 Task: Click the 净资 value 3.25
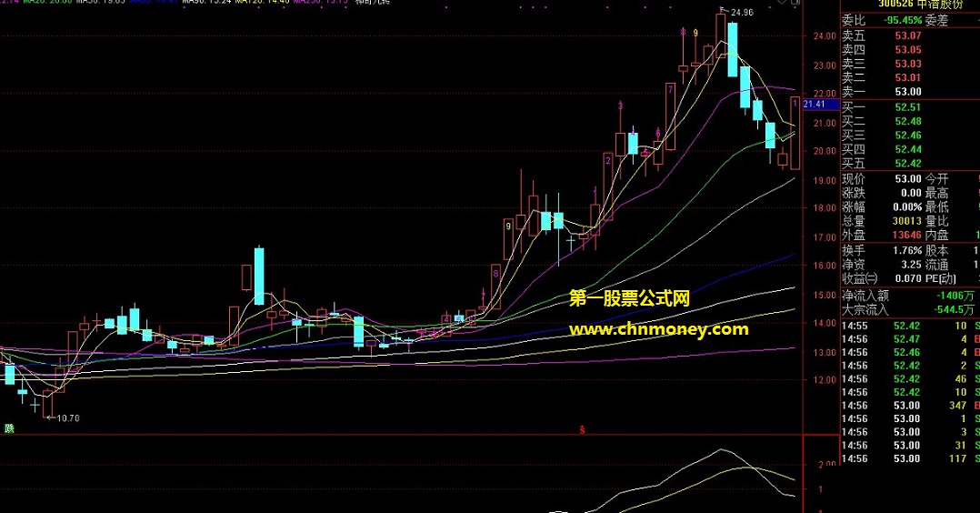coord(911,265)
